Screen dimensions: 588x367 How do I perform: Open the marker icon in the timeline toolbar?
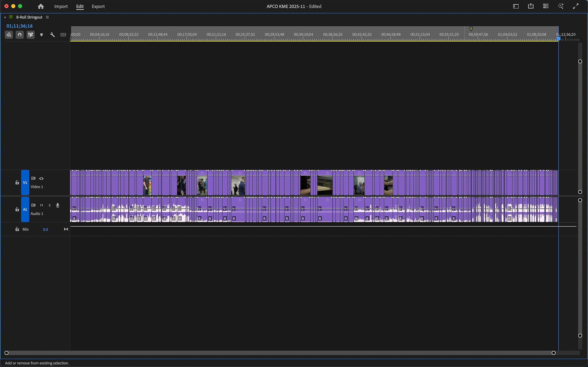click(41, 35)
